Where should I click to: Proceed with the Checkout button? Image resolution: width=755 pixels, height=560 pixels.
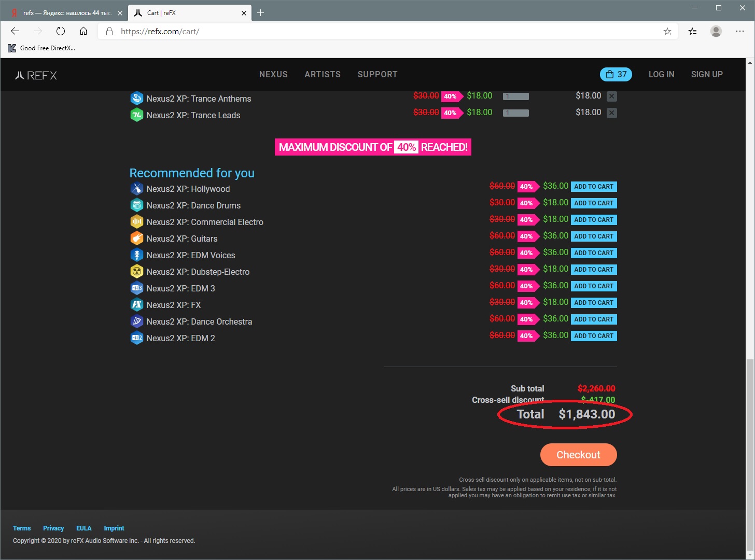point(579,455)
